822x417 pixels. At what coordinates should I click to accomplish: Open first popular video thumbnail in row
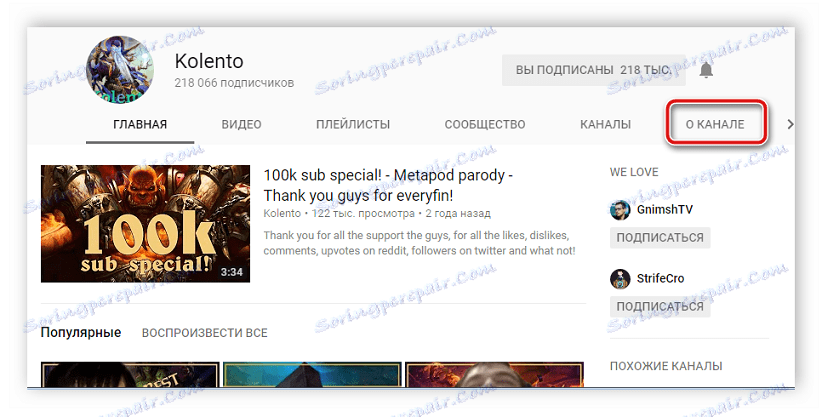(x=130, y=375)
